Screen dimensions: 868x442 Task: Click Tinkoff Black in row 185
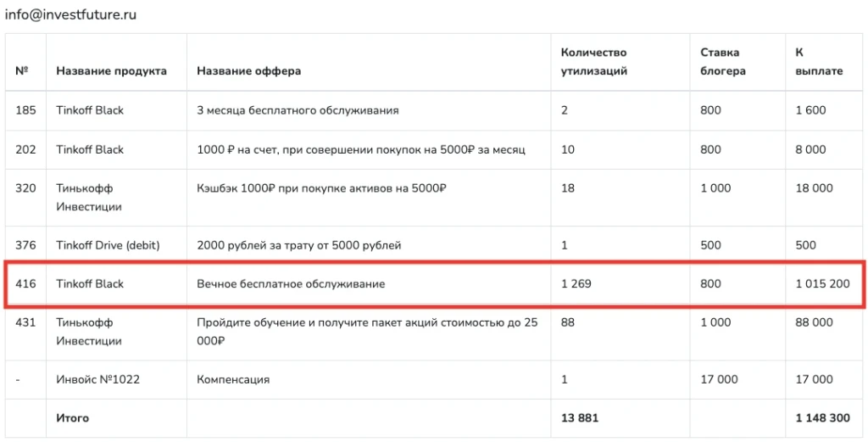click(x=90, y=110)
